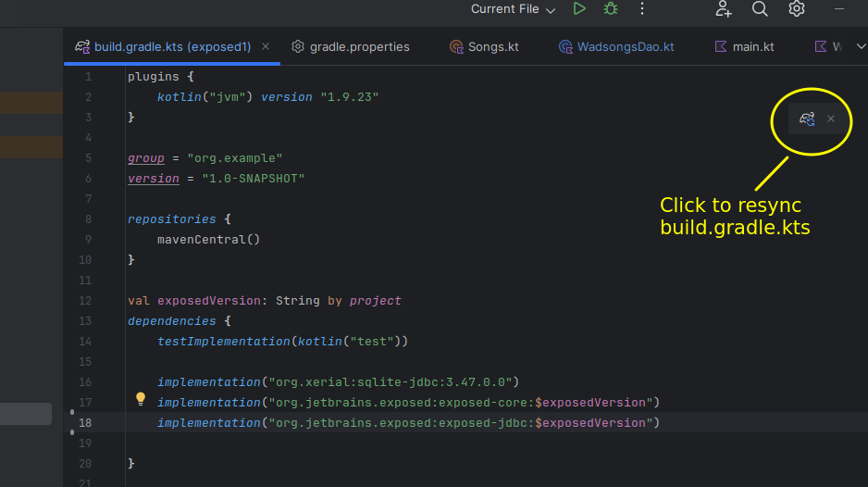This screenshot has height=487, width=868.
Task: Click the yellow lightbulb quick-fix icon
Action: coord(141,399)
